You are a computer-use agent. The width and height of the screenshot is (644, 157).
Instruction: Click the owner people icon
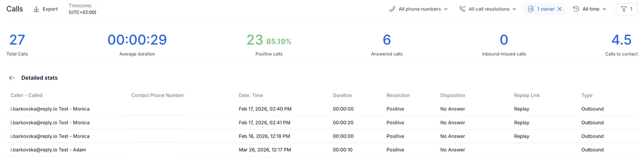531,9
